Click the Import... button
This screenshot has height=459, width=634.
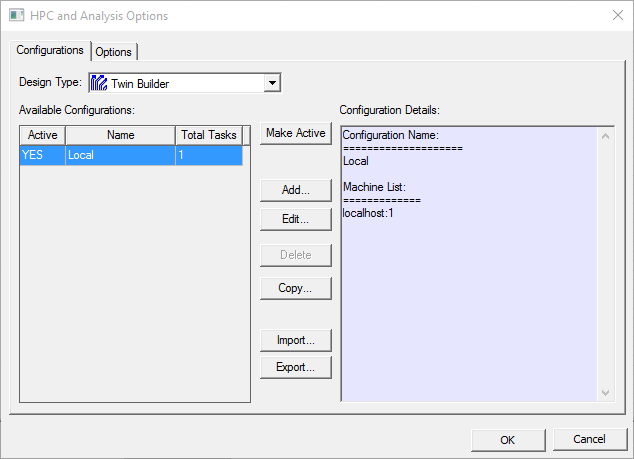point(296,340)
